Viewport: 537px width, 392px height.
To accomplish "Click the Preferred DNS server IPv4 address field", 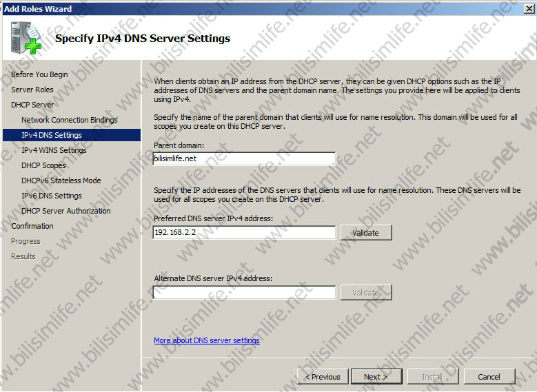I will [x=244, y=232].
